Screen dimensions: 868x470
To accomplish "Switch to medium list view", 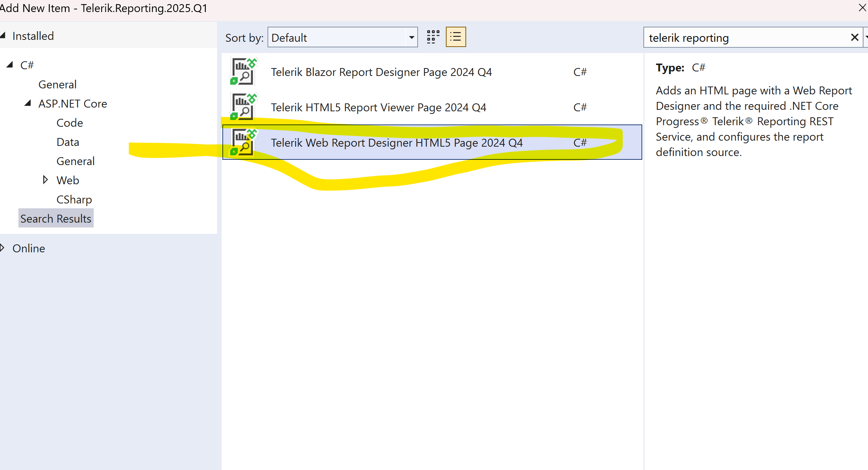I will click(456, 37).
